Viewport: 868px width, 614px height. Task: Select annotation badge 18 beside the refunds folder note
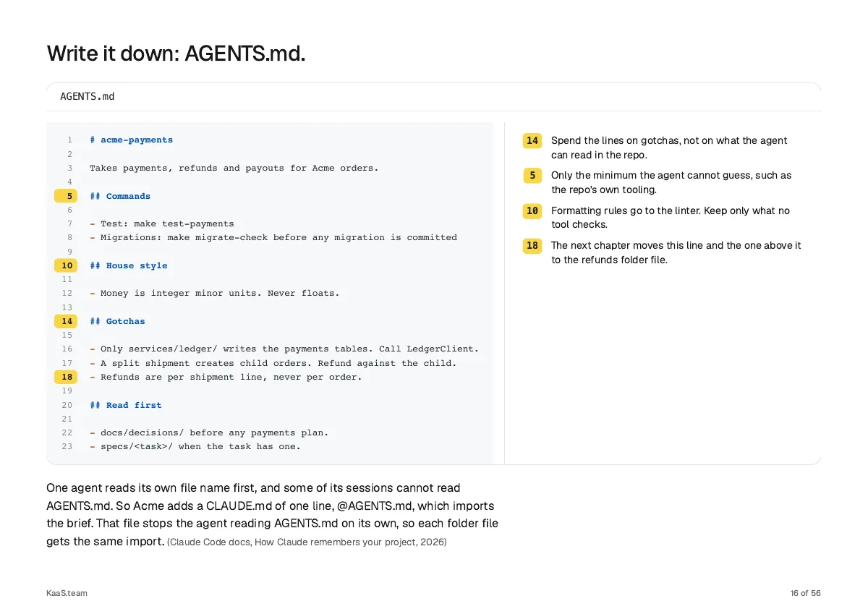[532, 246]
